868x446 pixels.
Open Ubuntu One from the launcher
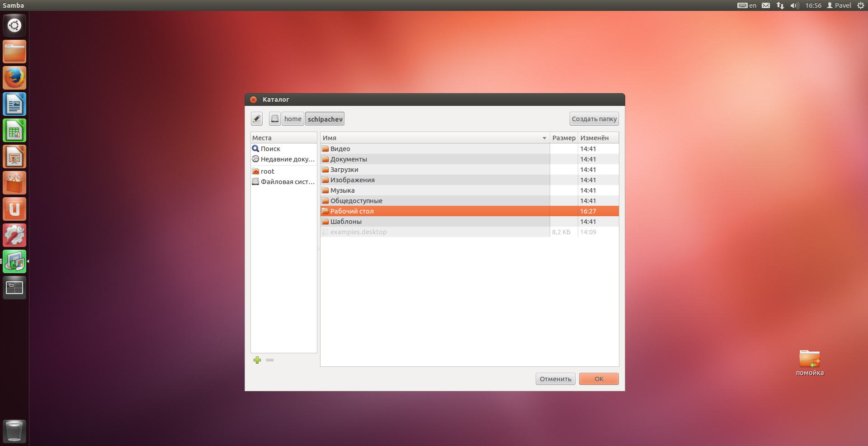point(14,209)
